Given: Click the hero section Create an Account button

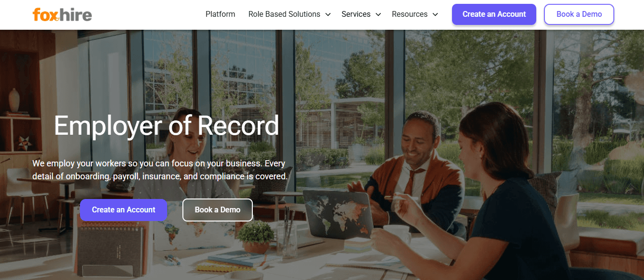Looking at the screenshot, I should (x=124, y=210).
